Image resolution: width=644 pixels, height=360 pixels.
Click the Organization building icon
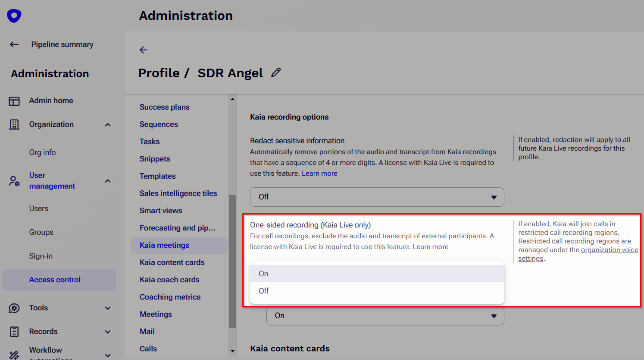(14, 125)
